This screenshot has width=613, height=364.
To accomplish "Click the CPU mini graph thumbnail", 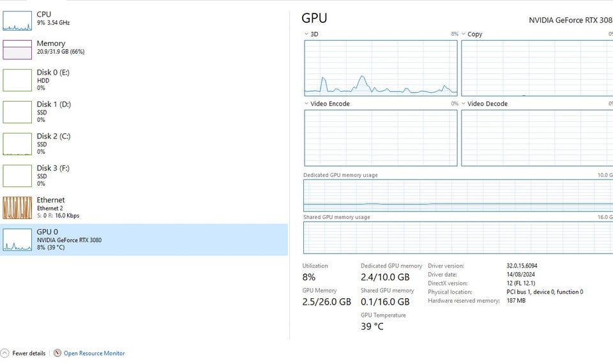I will (17, 20).
